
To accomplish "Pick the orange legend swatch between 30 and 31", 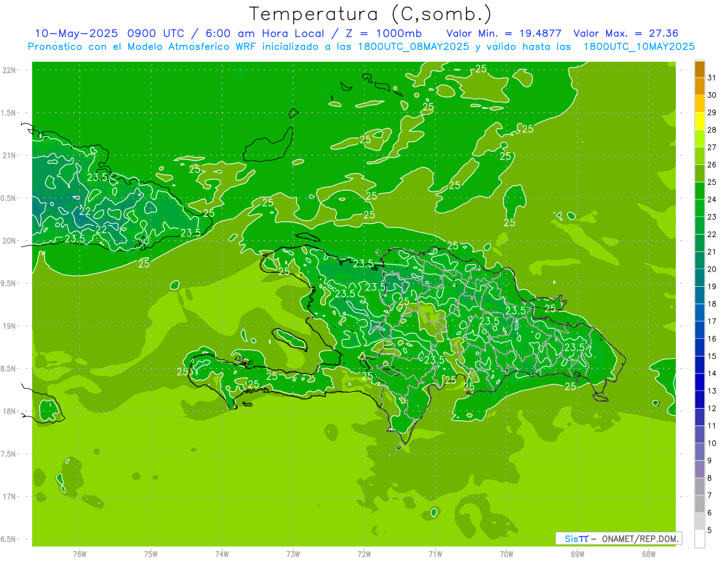I will [x=699, y=86].
